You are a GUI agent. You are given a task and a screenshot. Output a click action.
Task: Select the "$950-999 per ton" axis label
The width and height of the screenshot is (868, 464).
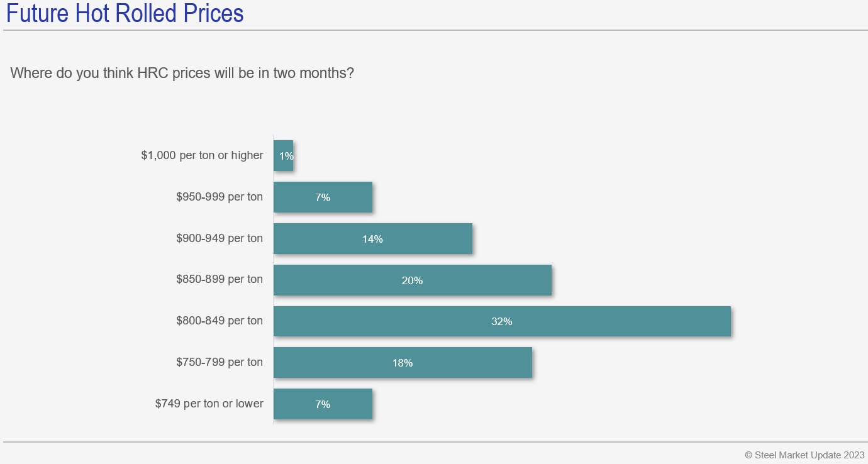tap(220, 197)
